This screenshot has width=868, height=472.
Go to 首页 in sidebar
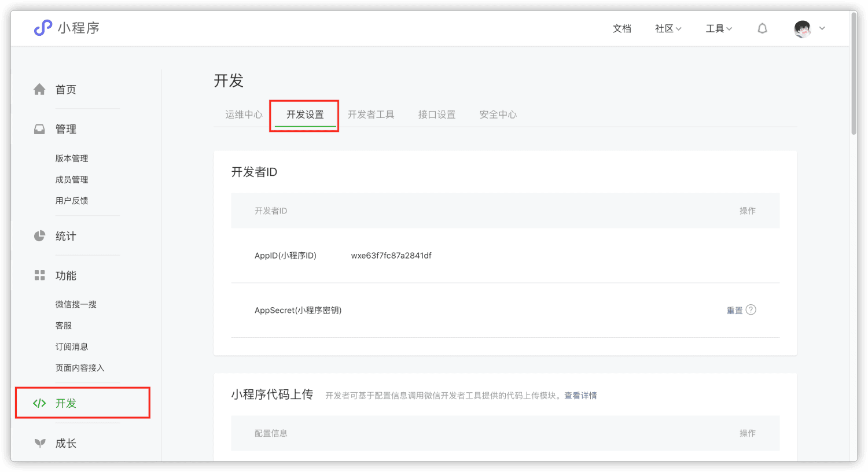[66, 90]
